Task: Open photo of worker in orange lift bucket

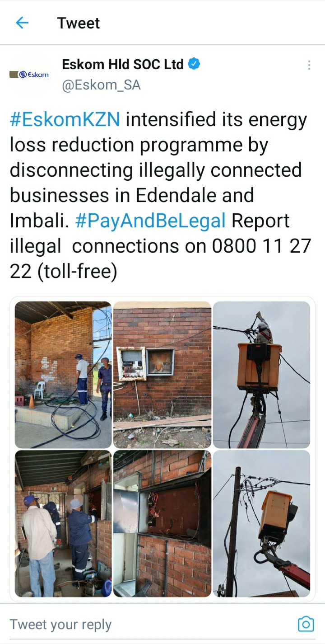Action: click(261, 375)
